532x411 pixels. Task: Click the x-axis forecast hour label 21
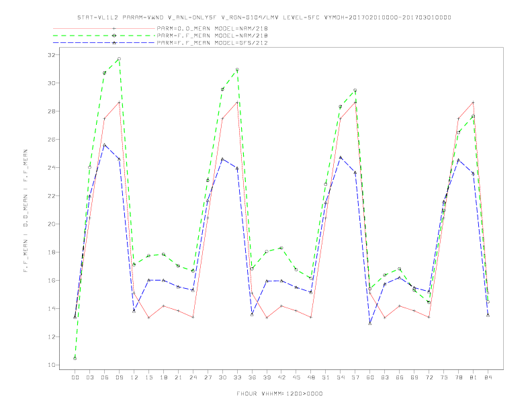(178, 377)
